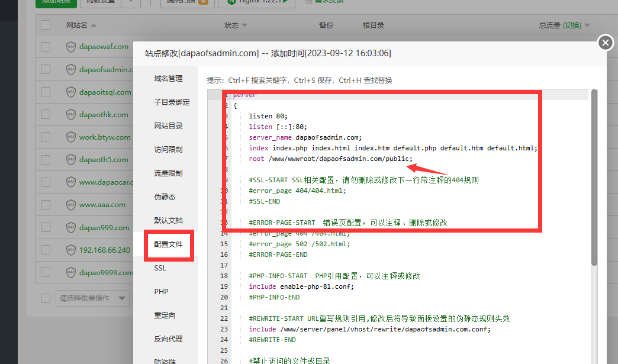
Task: Open 重定向 settings tab
Action: (165, 315)
